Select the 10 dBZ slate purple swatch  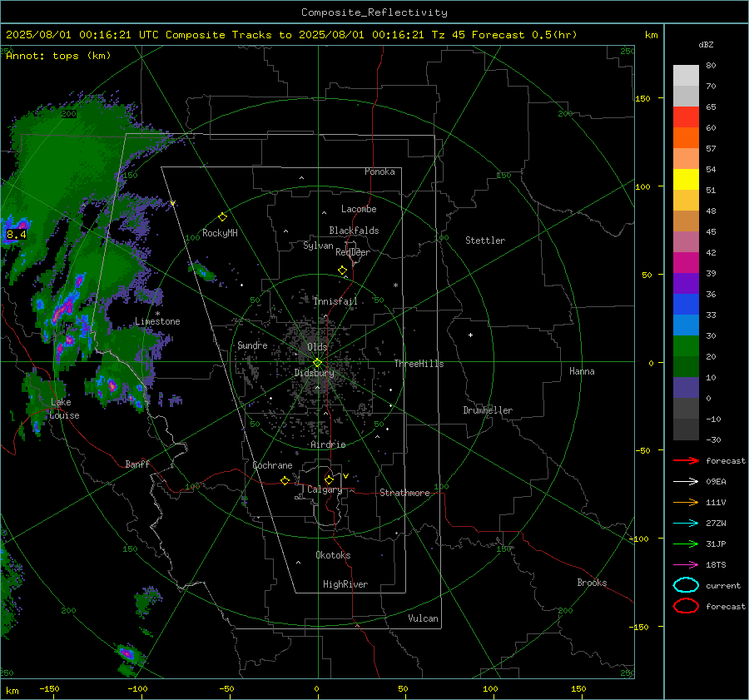tap(686, 387)
